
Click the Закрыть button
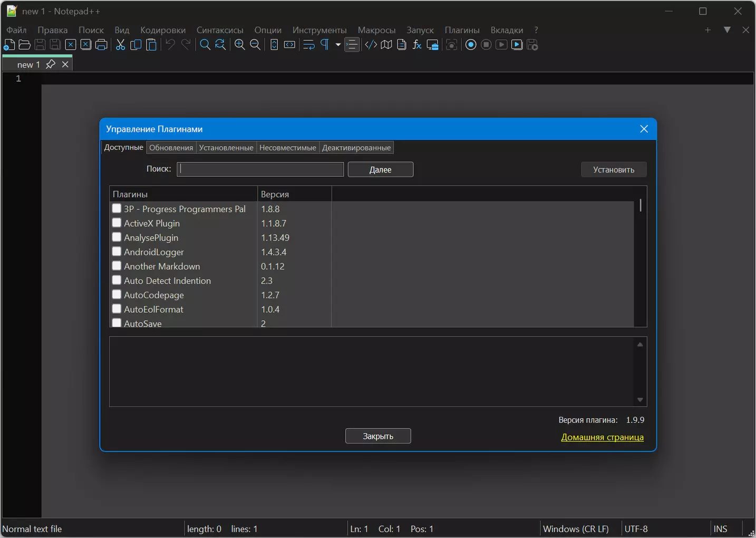click(x=378, y=436)
